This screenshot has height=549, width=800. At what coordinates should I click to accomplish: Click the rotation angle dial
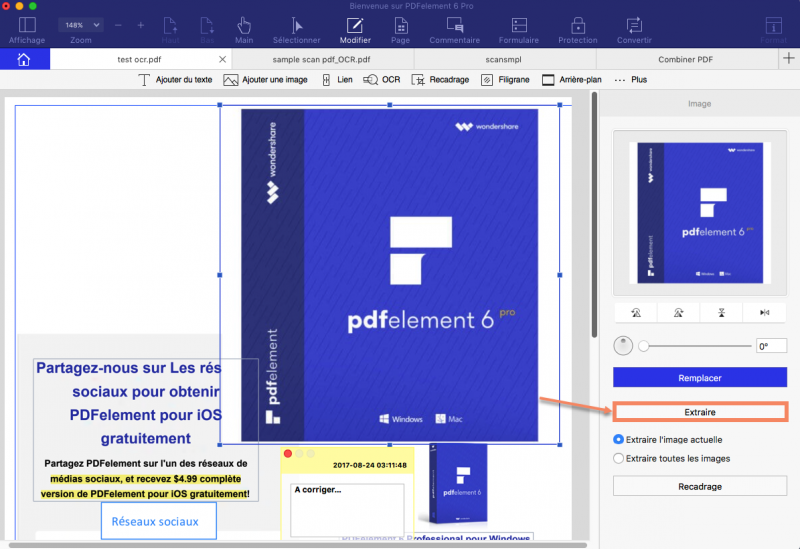point(622,345)
